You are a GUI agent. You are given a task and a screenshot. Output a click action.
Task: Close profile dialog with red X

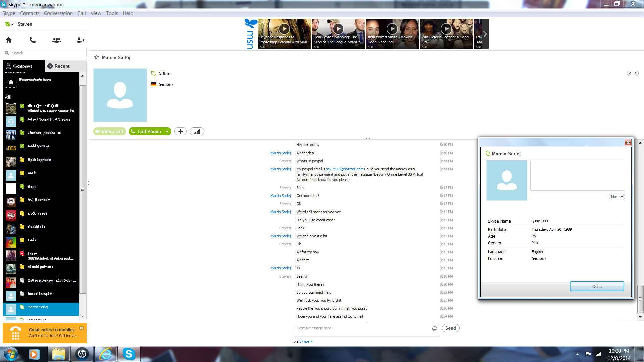click(628, 143)
